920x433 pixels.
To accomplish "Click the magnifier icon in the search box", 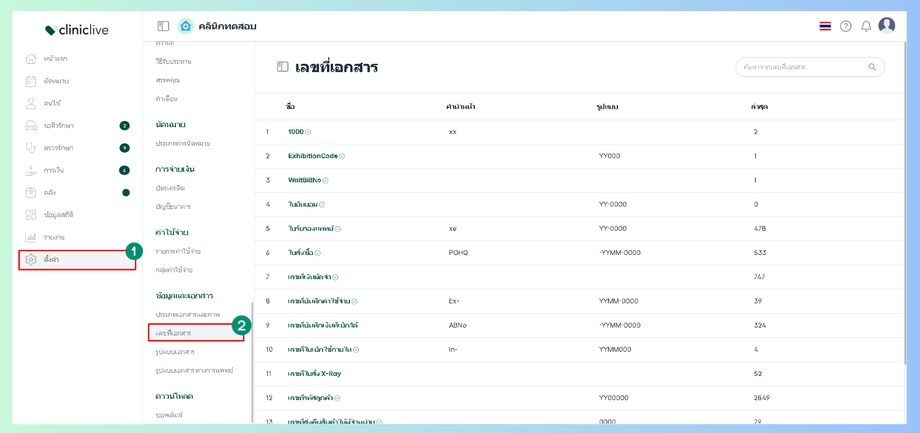I will click(x=872, y=67).
